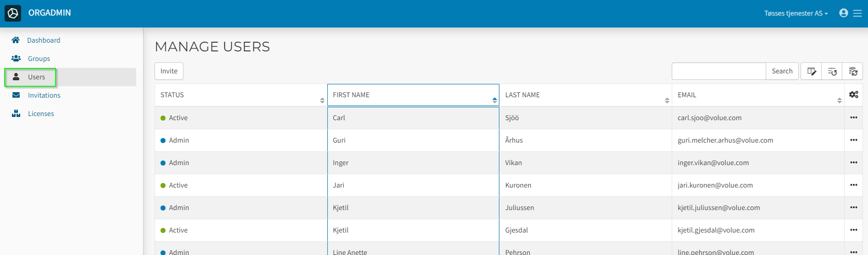Open table settings gears icon
The height and width of the screenshot is (255, 868).
(x=853, y=94)
